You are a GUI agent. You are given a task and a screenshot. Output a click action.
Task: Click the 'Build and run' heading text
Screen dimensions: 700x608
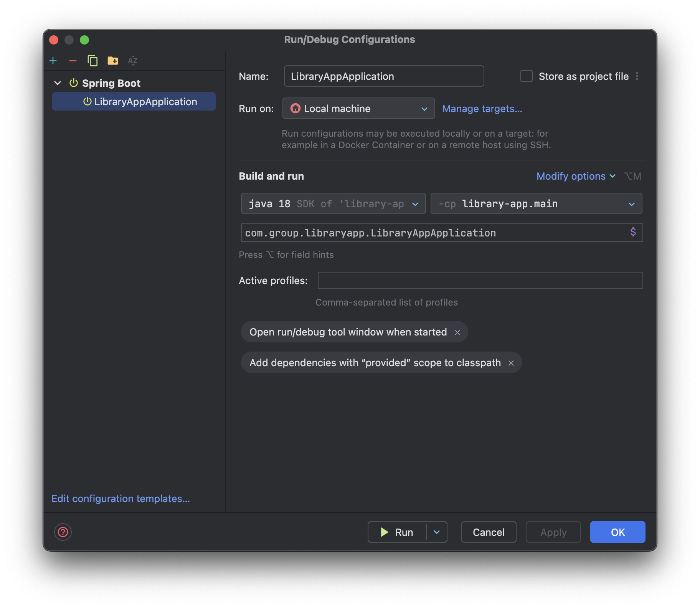tap(271, 176)
